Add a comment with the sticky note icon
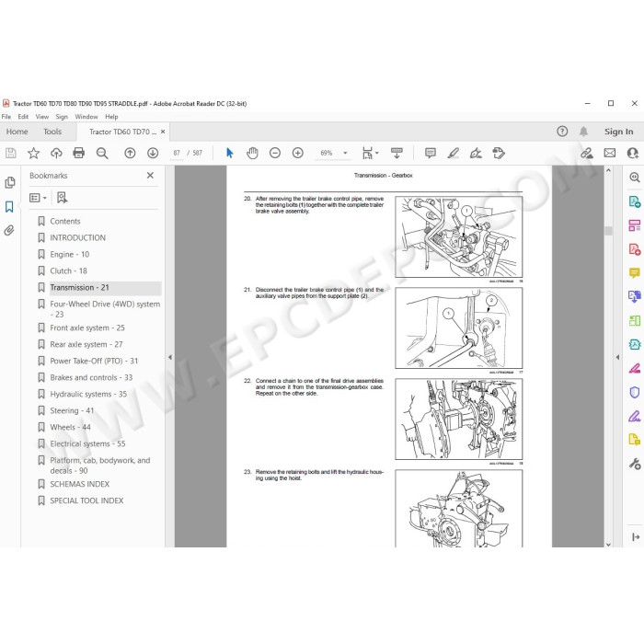644x644 pixels. (x=431, y=154)
